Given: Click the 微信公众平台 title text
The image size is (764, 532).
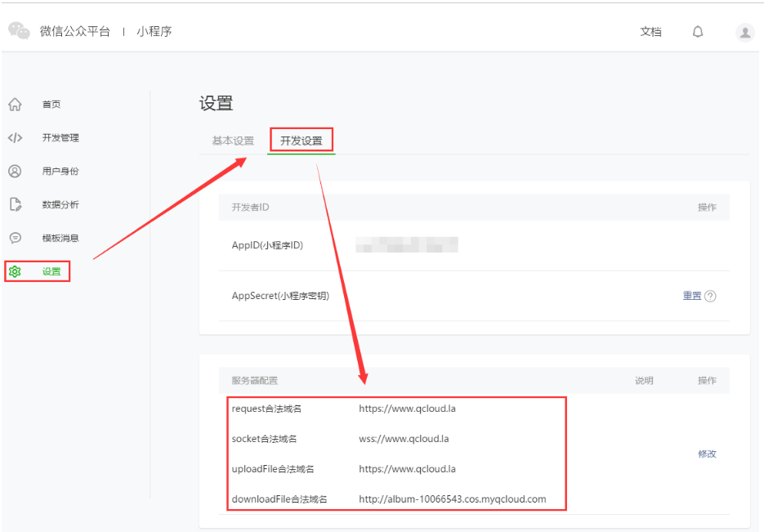Looking at the screenshot, I should (75, 31).
